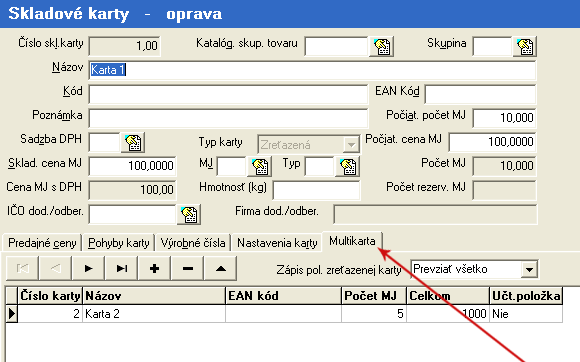Click the Sklad. cena MJ field
Screen dimensions: 580x362
pos(132,166)
